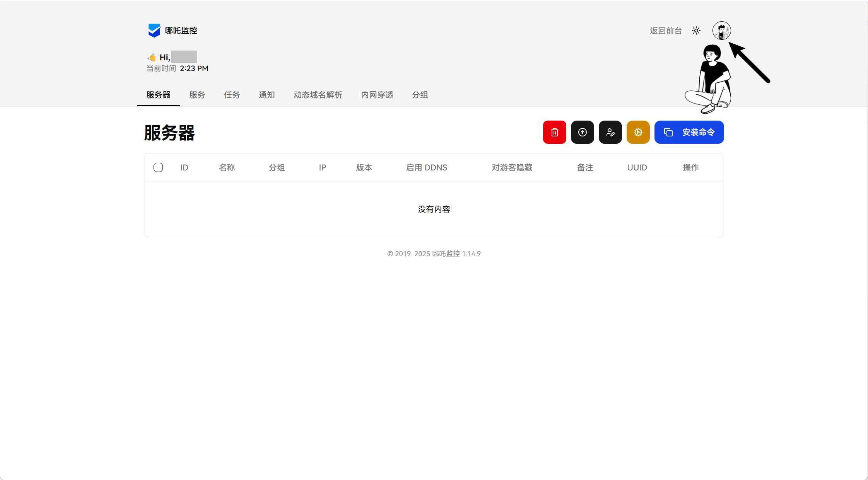Click the red trash delete button
Viewport: 868px width, 480px height.
click(554, 132)
